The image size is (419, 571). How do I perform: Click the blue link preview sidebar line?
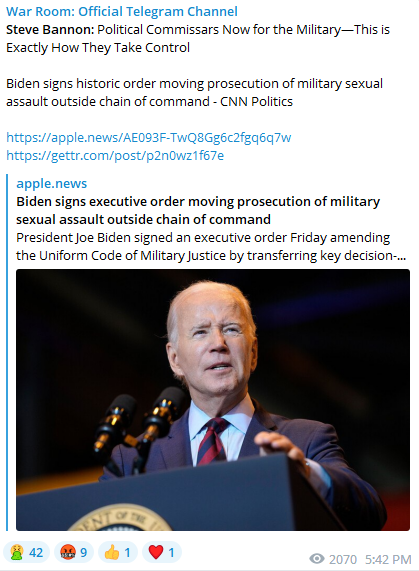[x=7, y=353]
